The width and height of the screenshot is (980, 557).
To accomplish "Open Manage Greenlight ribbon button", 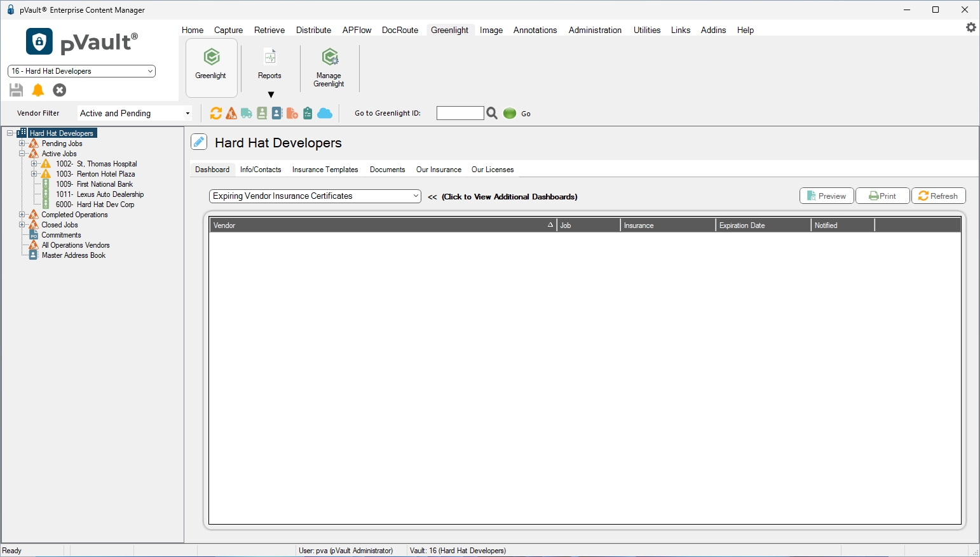I will tap(329, 67).
